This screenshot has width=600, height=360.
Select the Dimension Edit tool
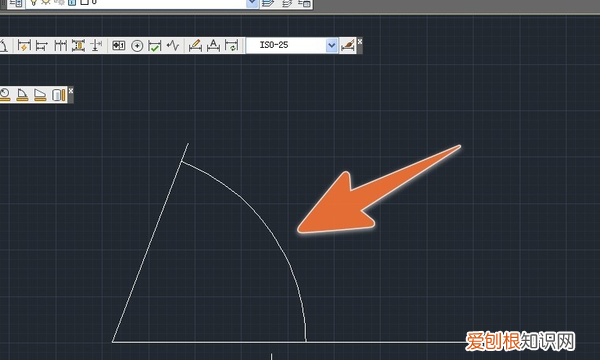click(195, 46)
